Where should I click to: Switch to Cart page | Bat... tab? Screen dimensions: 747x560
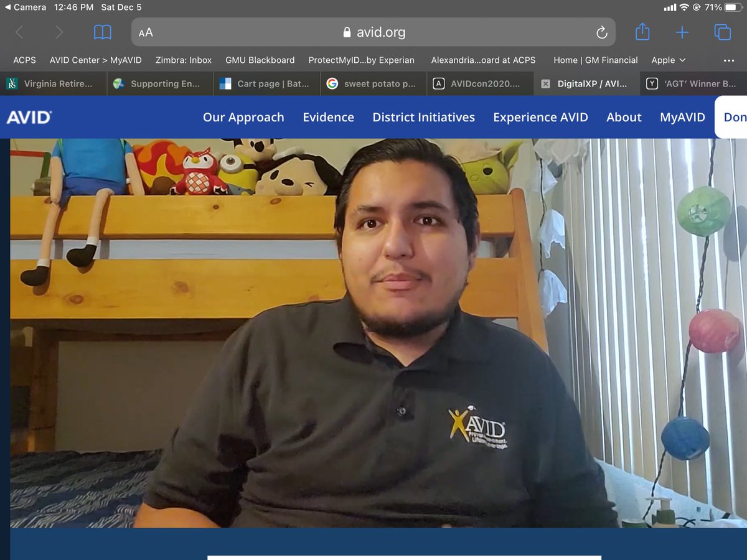[x=267, y=83]
